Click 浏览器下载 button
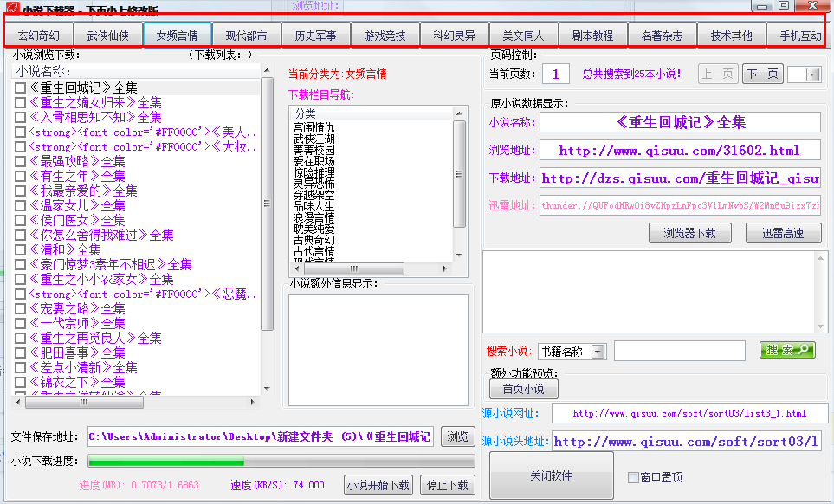Viewport: 834px width, 504px height. [x=690, y=233]
